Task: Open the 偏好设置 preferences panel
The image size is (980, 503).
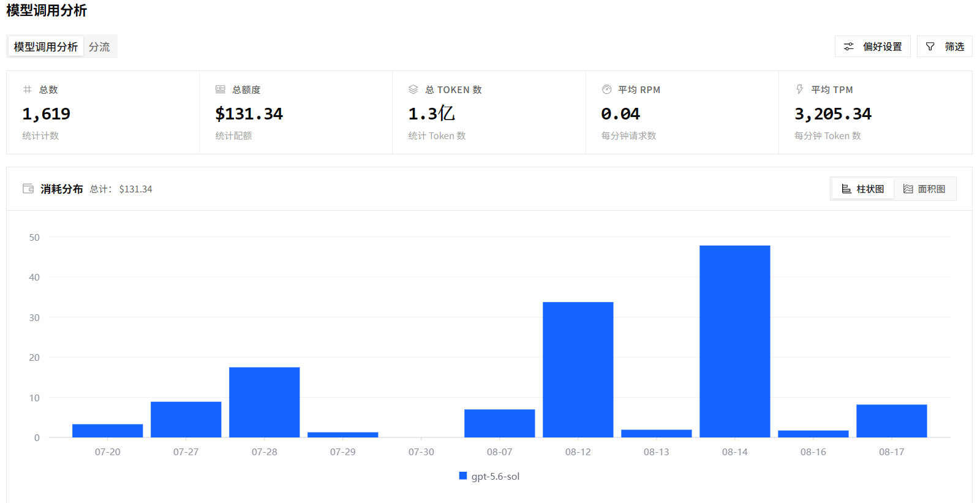Action: 873,47
